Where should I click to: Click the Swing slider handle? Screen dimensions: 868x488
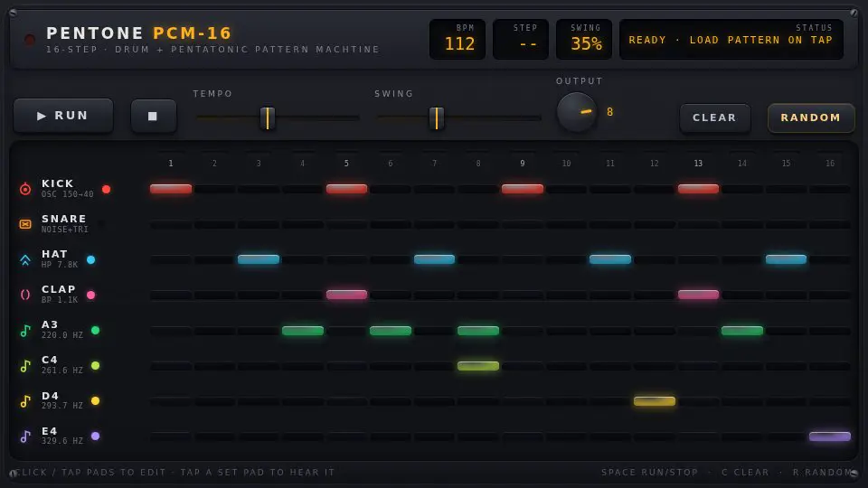pos(437,117)
